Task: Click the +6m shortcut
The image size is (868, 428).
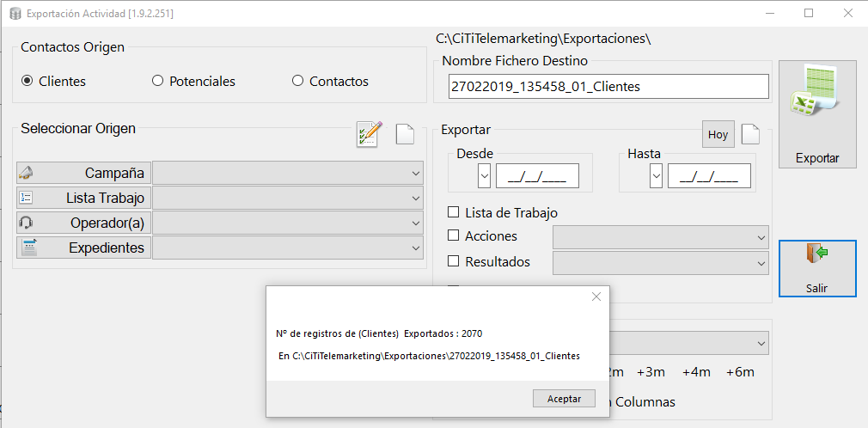Action: 740,372
